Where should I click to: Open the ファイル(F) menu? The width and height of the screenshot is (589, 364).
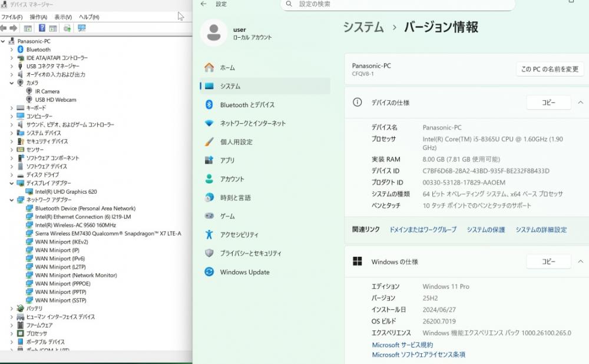[x=12, y=17]
